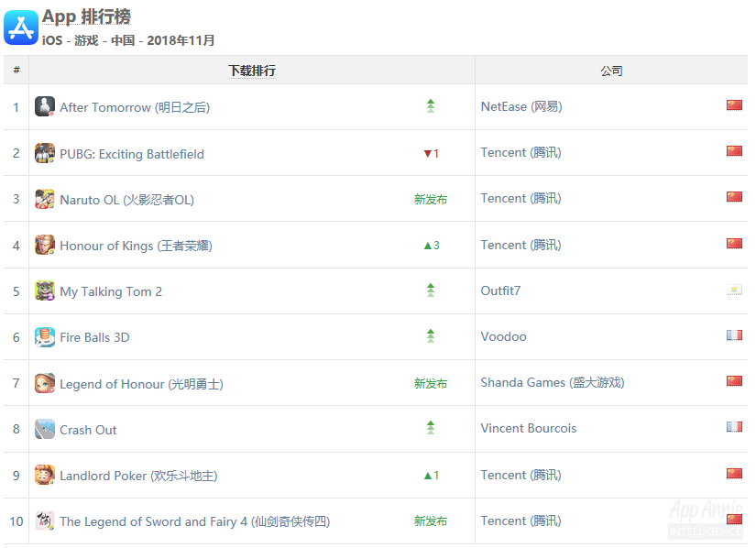The width and height of the screenshot is (756, 548).
Task: Click the Fire Balls 3D game icon
Action: point(45,337)
